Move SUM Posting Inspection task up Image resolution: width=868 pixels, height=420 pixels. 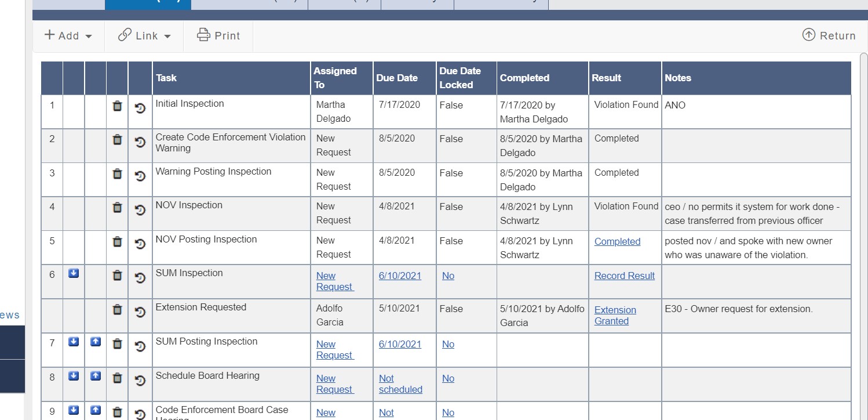click(x=96, y=342)
